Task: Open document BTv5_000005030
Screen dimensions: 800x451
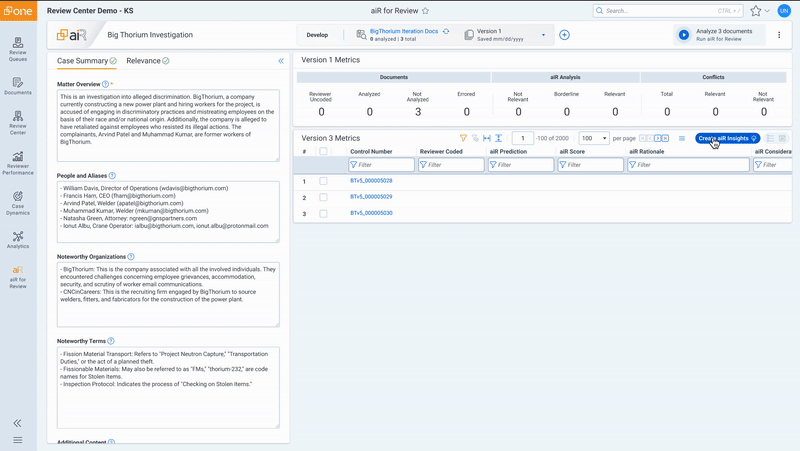Action: click(x=371, y=213)
